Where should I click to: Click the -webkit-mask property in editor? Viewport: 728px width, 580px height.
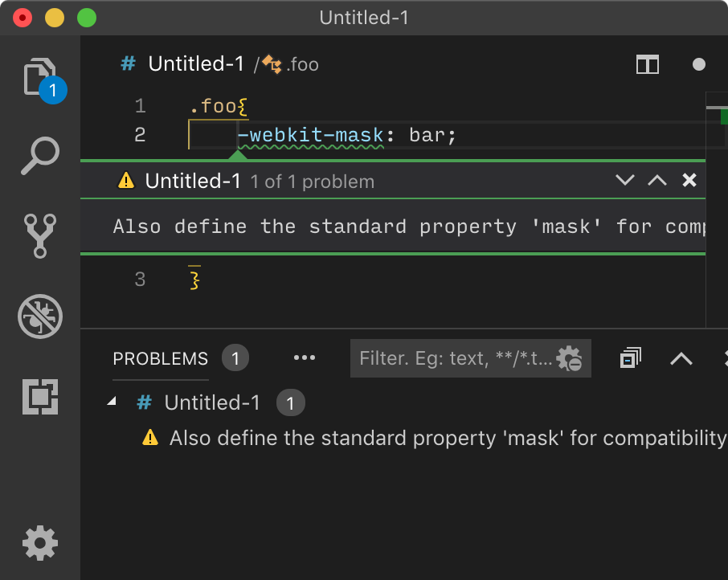[311, 136]
